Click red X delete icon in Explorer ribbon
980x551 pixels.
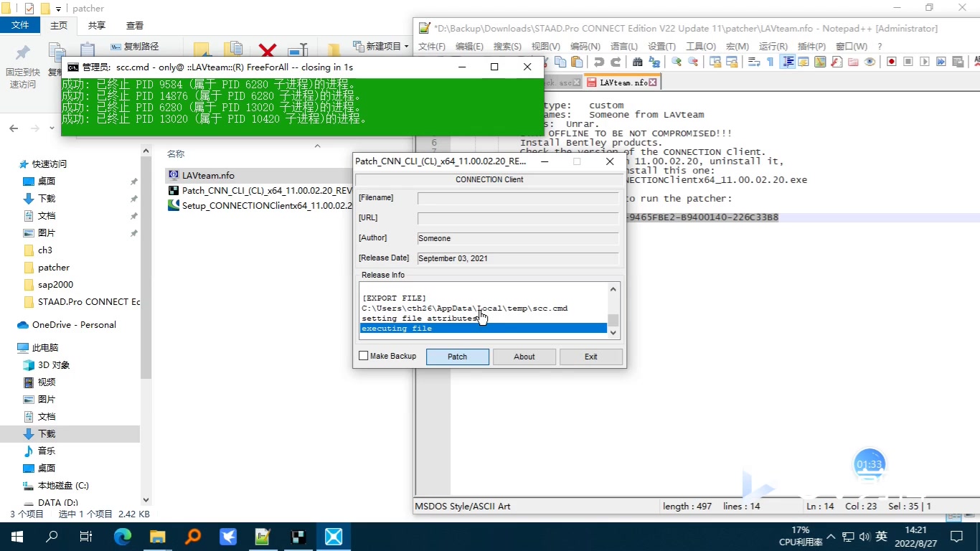[x=268, y=50]
